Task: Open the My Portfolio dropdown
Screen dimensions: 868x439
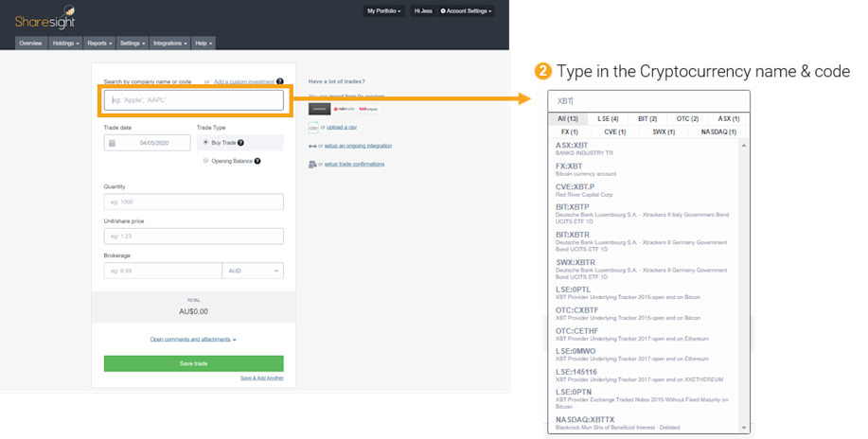Action: pos(383,11)
